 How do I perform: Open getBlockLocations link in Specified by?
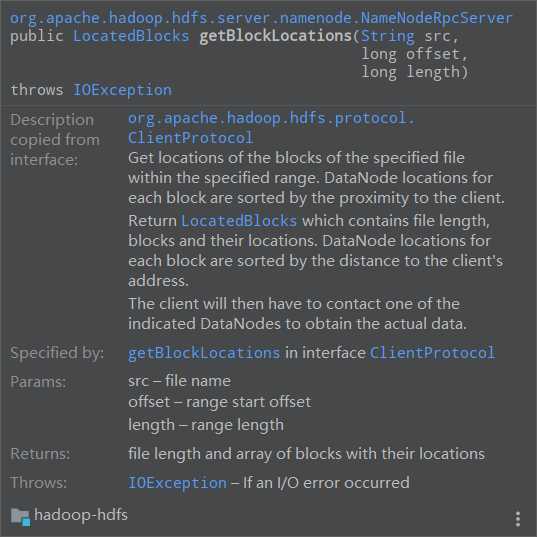coord(204,353)
